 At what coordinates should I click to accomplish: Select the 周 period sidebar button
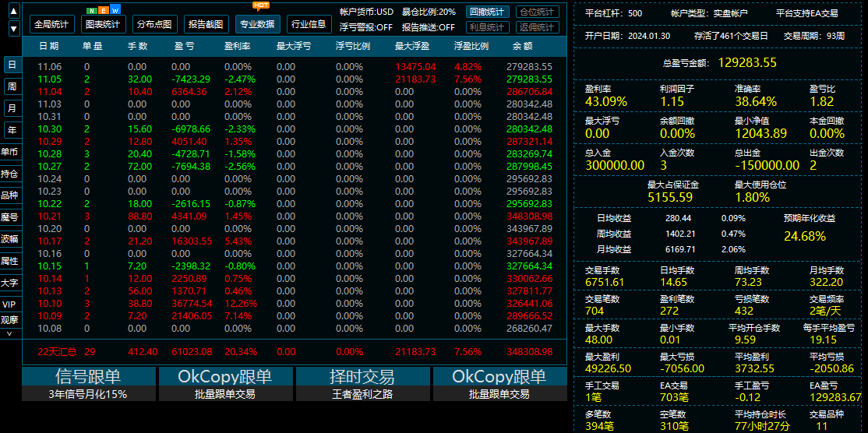coord(12,86)
